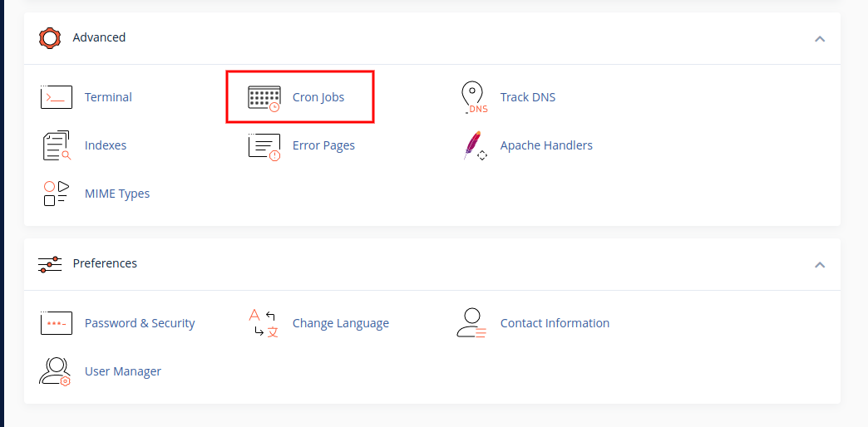Click the Advanced section gear icon
This screenshot has height=427, width=868.
(51, 37)
